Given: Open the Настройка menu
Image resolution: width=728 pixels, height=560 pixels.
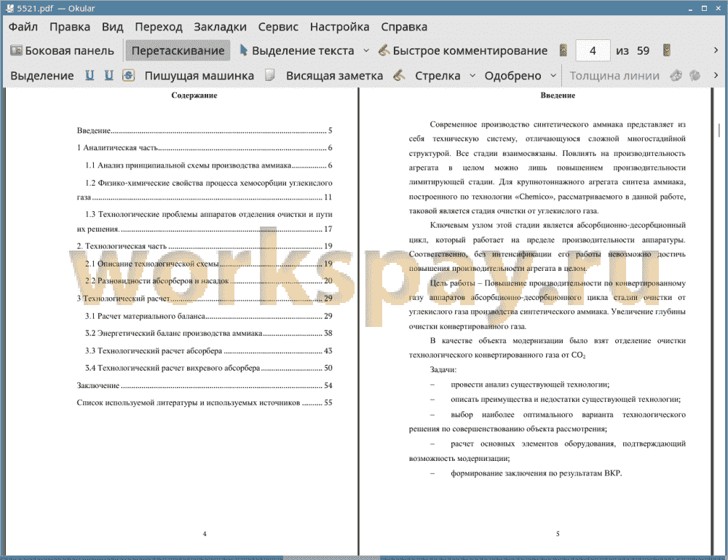Looking at the screenshot, I should pos(339,27).
